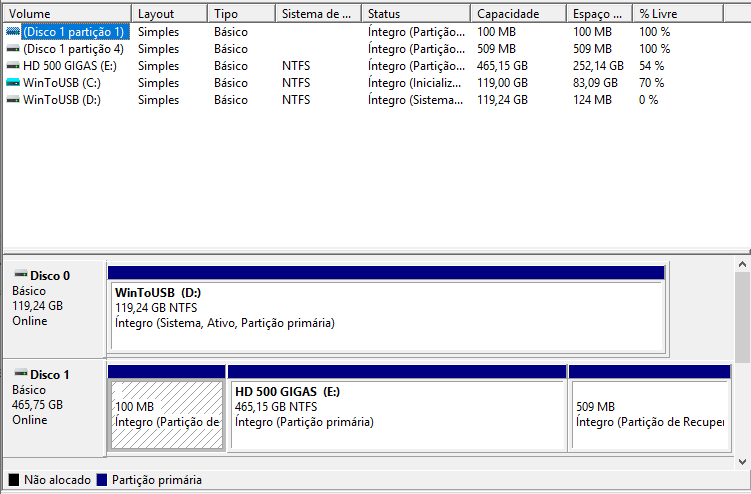Sort by the Sistema de... column header
The height and width of the screenshot is (494, 751).
319,14
